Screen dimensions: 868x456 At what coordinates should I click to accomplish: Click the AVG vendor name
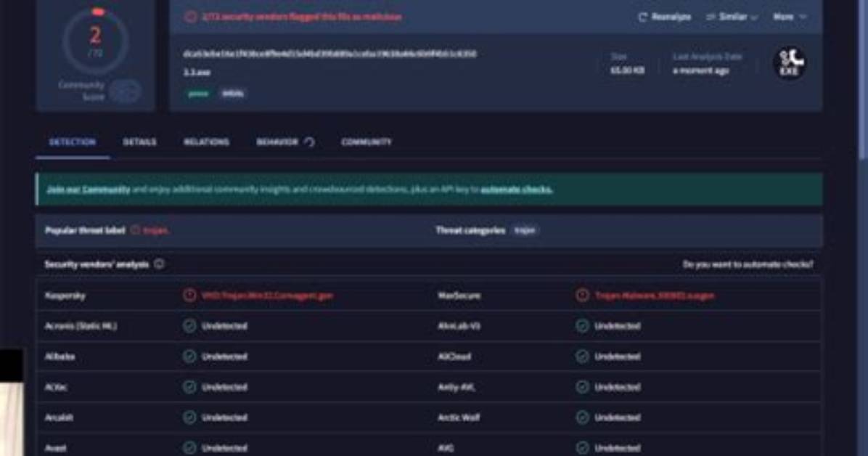[x=446, y=448]
